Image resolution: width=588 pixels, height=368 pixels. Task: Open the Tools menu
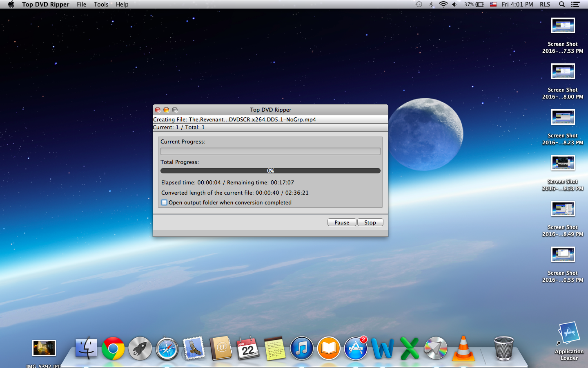[x=101, y=4]
